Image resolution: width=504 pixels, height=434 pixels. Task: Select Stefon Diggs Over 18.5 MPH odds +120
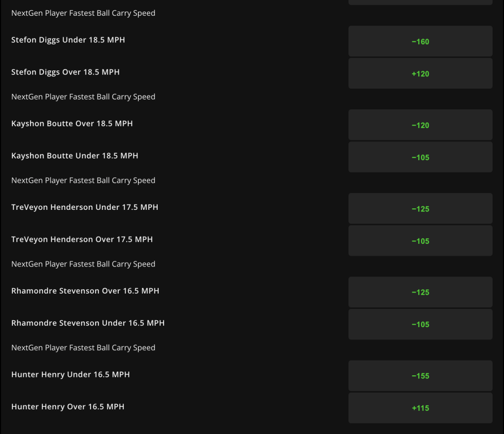420,73
